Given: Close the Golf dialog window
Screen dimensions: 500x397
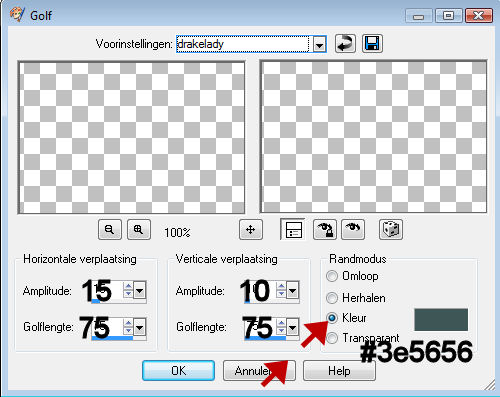Looking at the screenshot, I should [x=479, y=16].
